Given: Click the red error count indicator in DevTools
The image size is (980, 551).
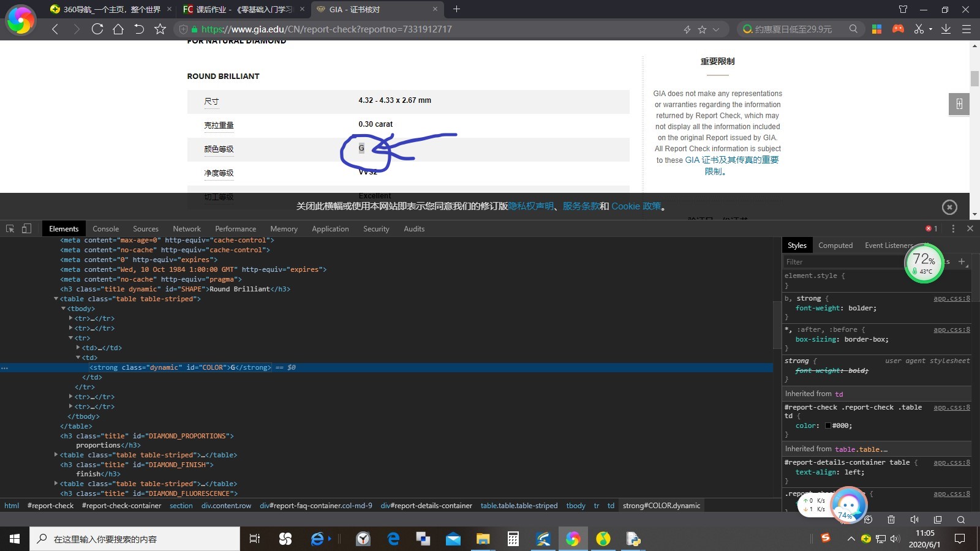Looking at the screenshot, I should tap(932, 228).
